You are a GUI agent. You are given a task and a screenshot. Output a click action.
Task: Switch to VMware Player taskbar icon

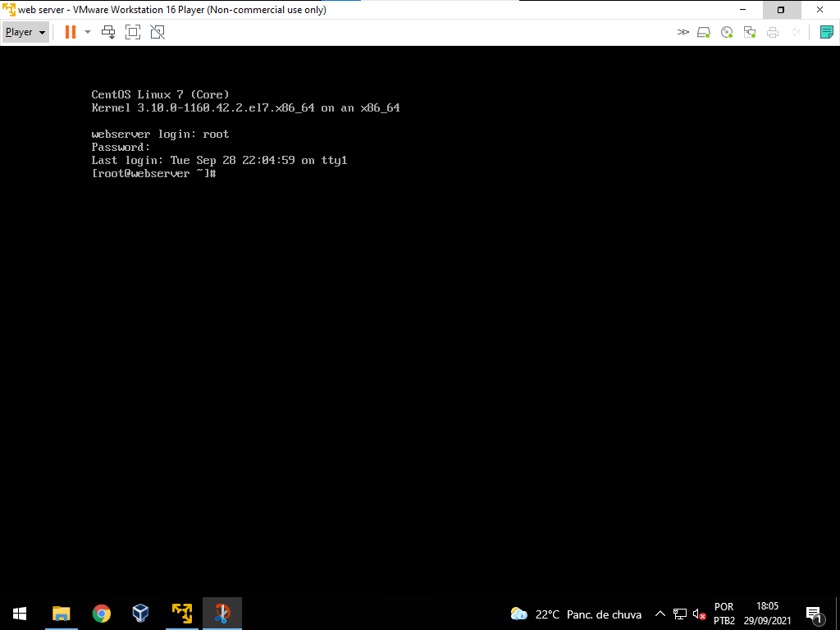click(x=181, y=614)
